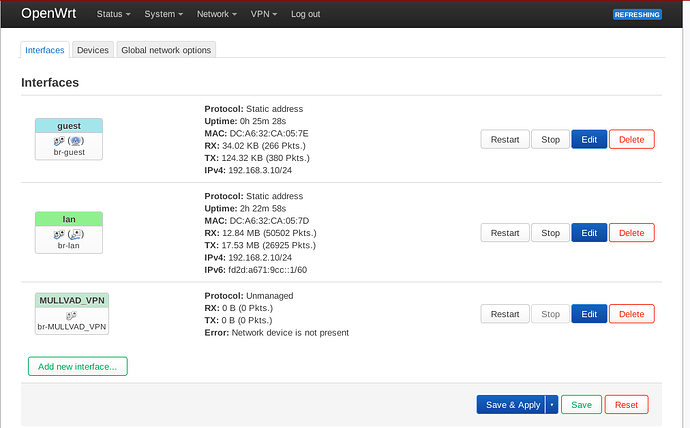Select the Interfaces tab
The width and height of the screenshot is (690, 428).
coord(45,49)
